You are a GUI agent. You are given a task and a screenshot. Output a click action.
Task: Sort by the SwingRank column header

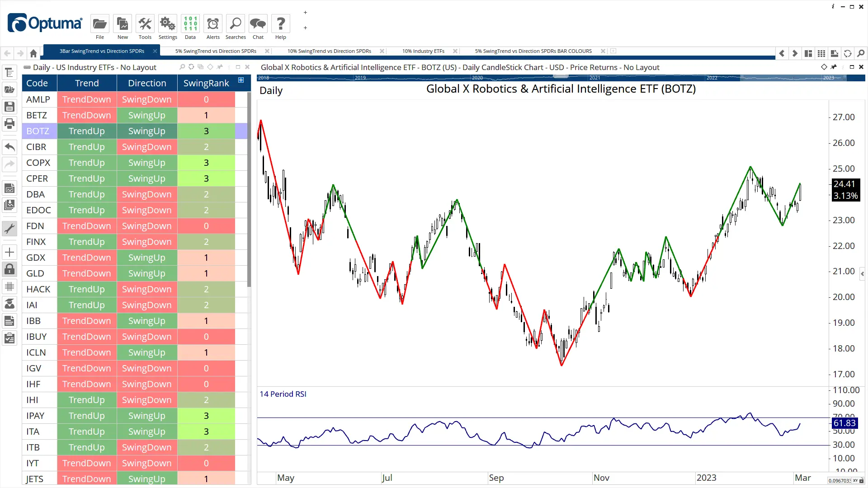pyautogui.click(x=206, y=83)
